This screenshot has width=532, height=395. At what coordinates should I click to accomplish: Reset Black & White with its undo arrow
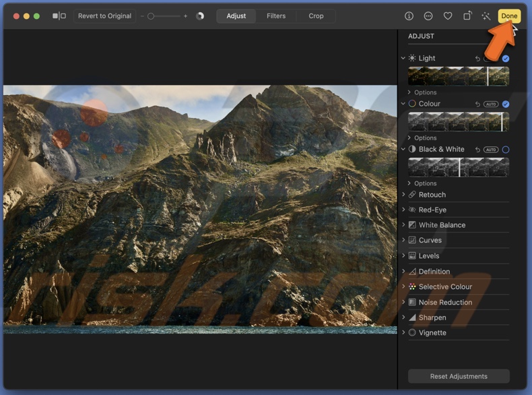(x=477, y=150)
